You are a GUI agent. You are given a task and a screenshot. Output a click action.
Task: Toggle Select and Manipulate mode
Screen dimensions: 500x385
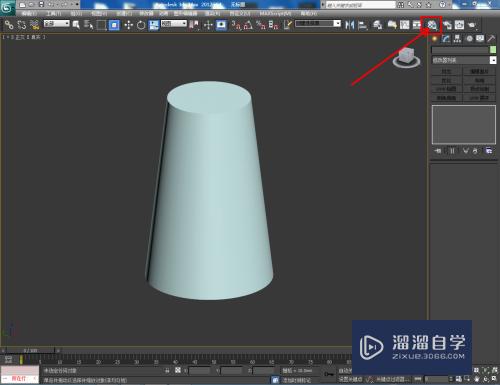point(208,25)
